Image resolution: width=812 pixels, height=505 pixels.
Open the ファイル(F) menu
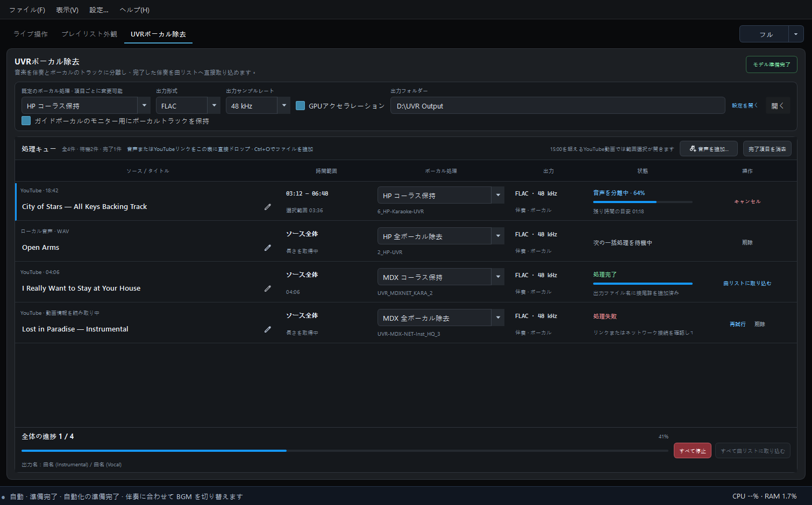pyautogui.click(x=27, y=10)
